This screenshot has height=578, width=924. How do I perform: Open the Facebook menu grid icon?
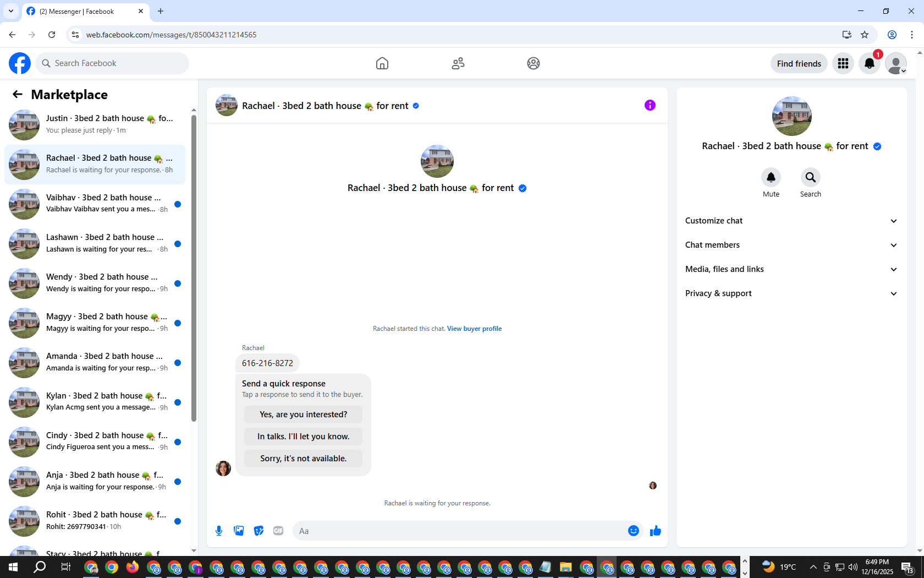tap(843, 63)
